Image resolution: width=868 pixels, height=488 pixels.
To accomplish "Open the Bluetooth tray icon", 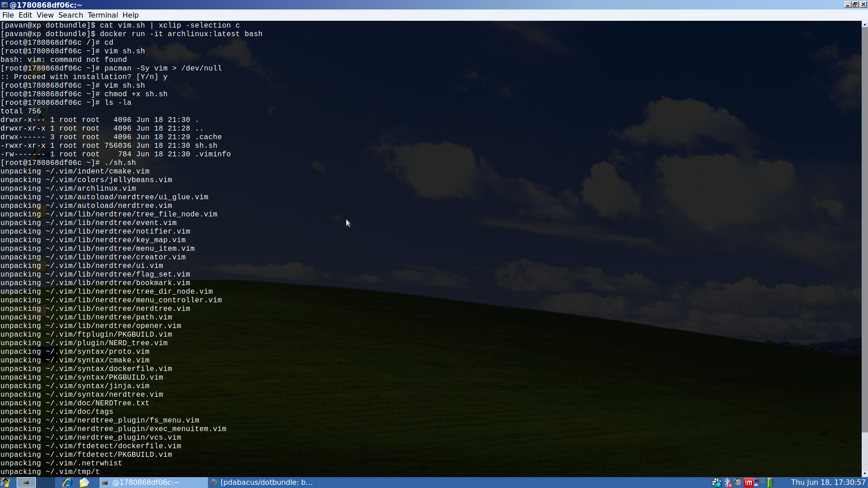I will pyautogui.click(x=727, y=483).
